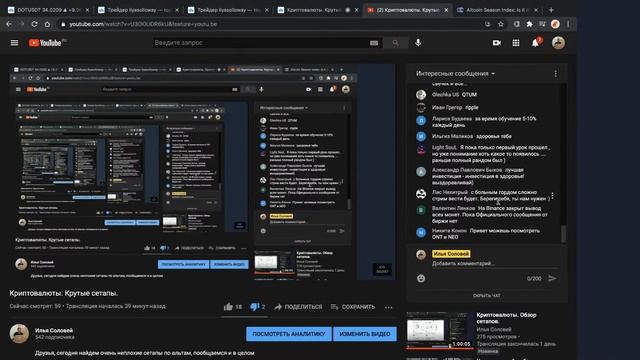Click the Валентин Ленков Binance chat message
640x360 pixels.
486,215
